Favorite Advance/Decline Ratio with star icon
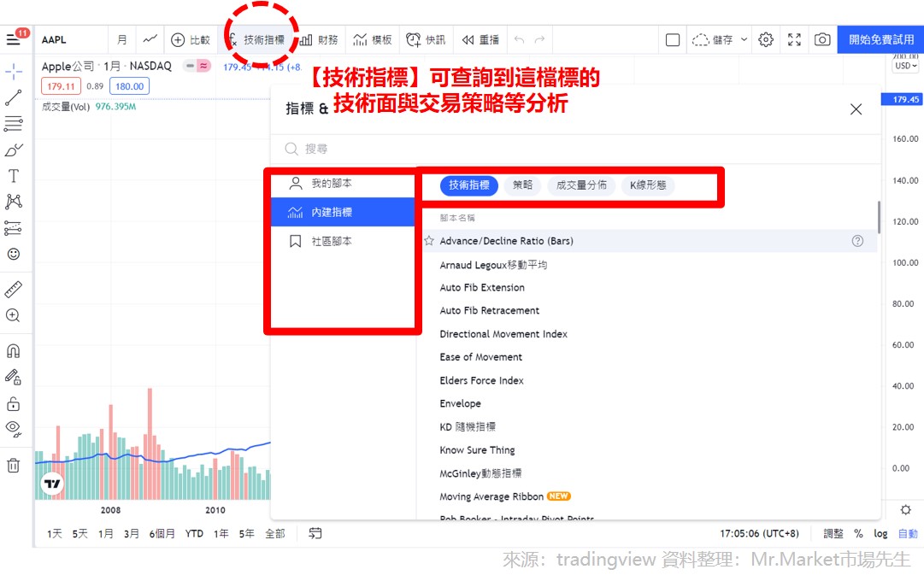This screenshot has width=924, height=581. pyautogui.click(x=429, y=240)
